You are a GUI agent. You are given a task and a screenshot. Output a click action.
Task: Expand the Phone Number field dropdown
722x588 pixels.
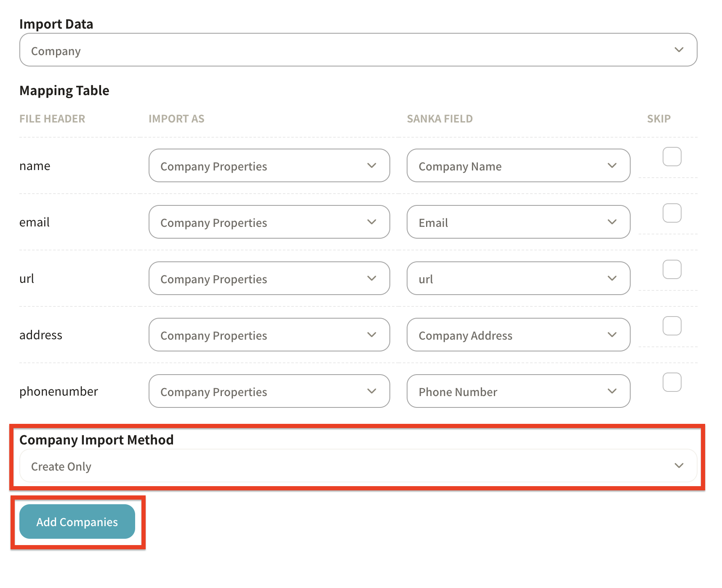518,391
